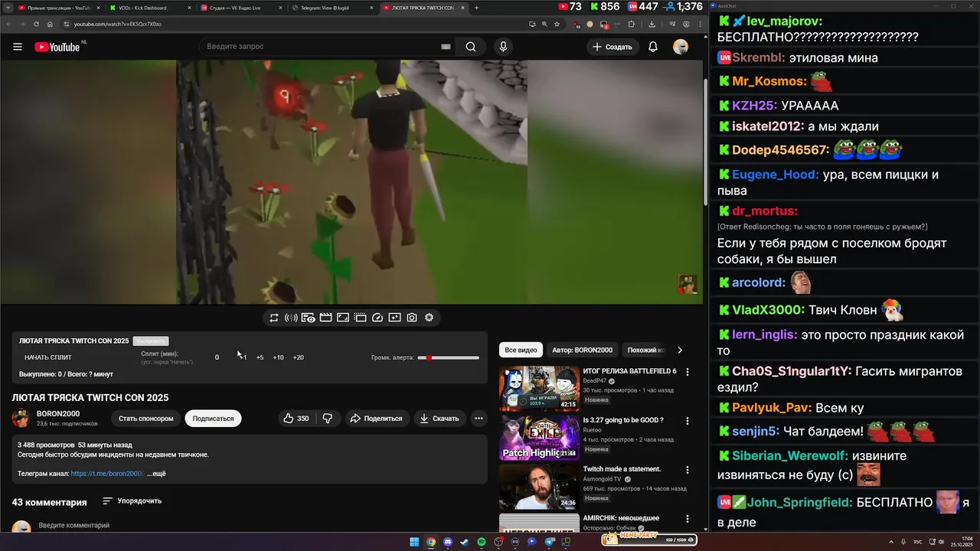Screen dimensions: 980x551
Task: Open the Telegram channel link in description
Action: 107,474
